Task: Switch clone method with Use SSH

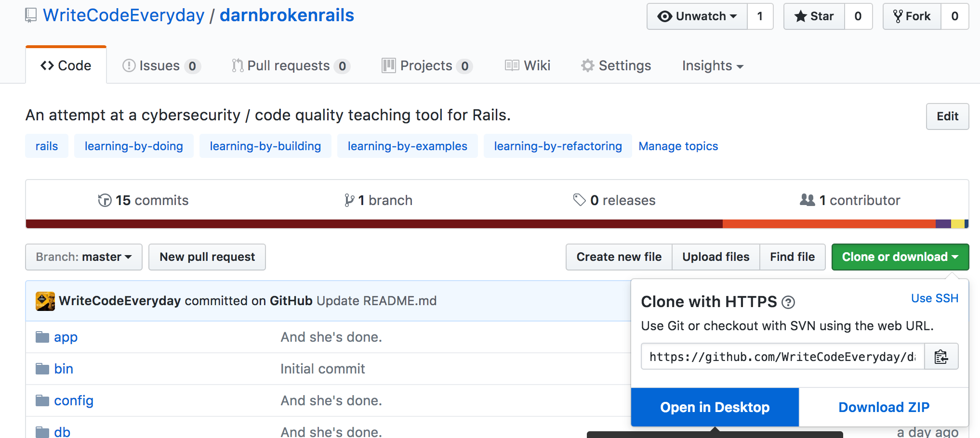Action: [x=935, y=298]
